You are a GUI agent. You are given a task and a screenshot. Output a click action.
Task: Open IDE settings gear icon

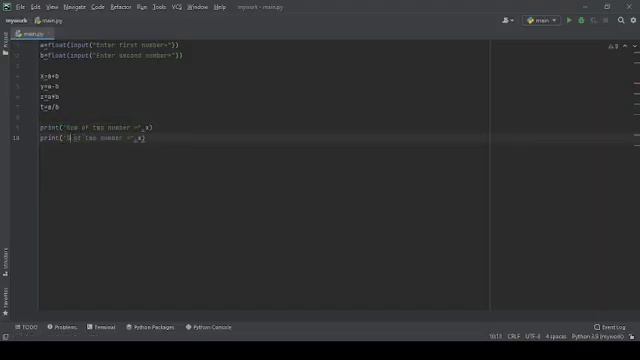[x=633, y=20]
